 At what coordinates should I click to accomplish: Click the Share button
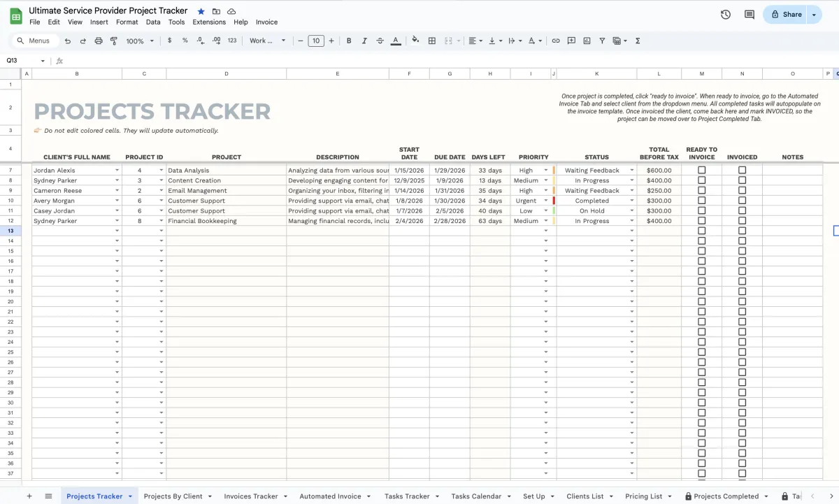[x=785, y=14]
